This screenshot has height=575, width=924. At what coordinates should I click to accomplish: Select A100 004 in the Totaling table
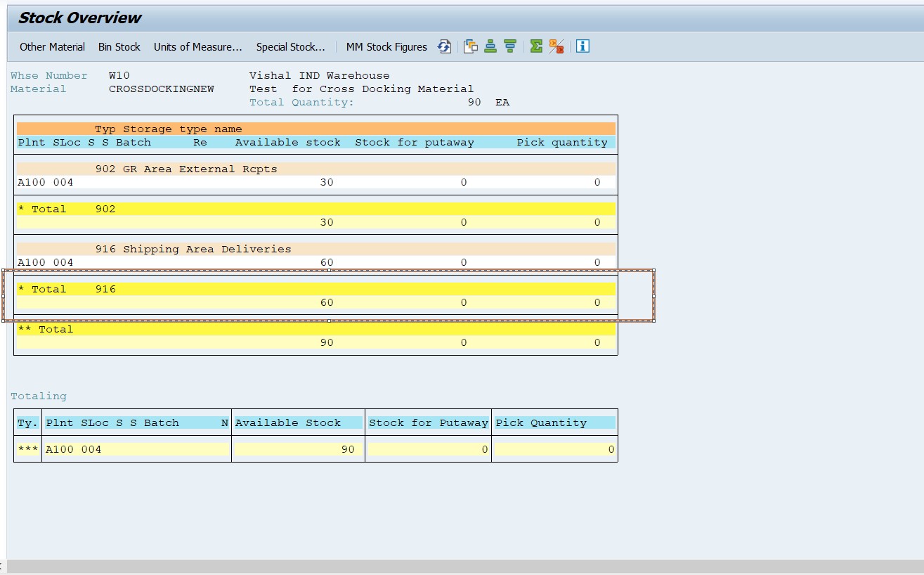click(x=74, y=450)
